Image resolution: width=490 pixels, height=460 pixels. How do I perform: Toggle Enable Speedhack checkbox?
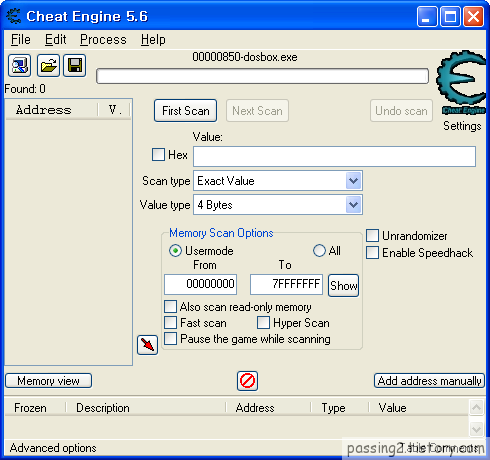[372, 253]
